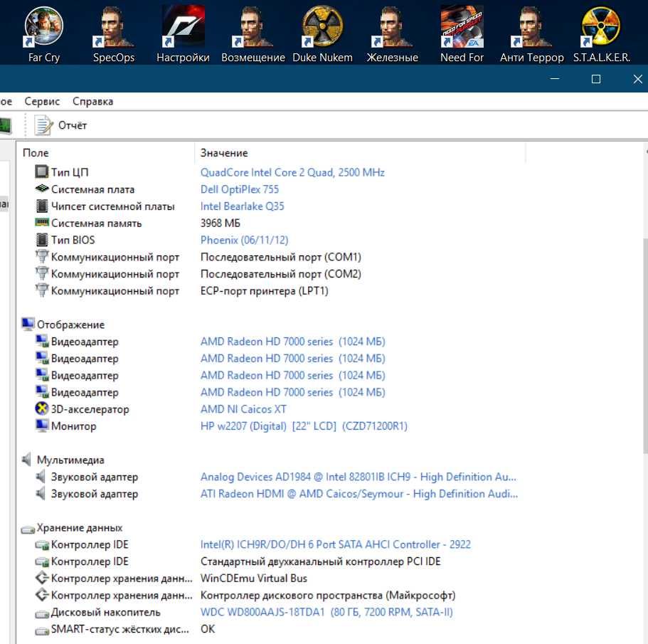Open the Сервис menu
Viewport: 648px width, 644px height.
[x=42, y=101]
